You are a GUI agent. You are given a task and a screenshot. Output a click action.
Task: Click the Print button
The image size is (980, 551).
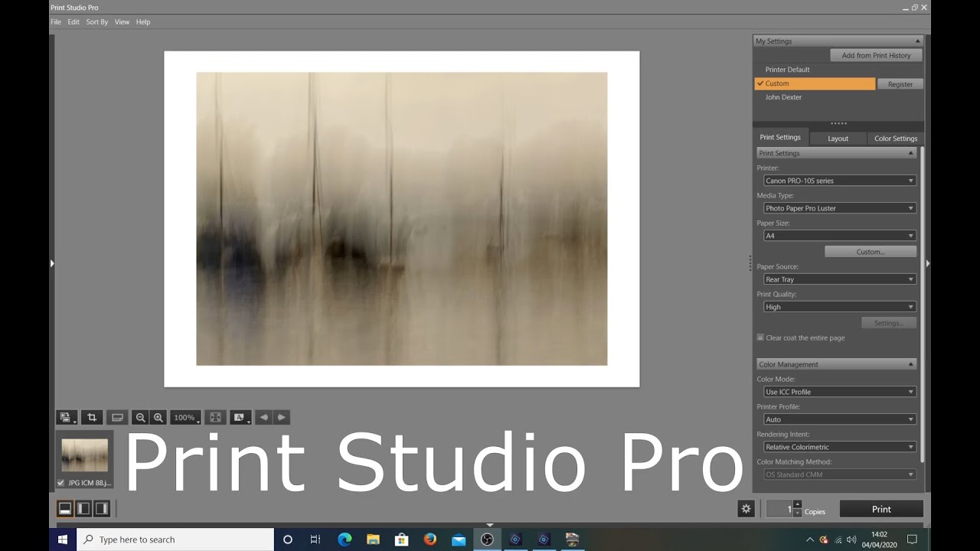[881, 509]
